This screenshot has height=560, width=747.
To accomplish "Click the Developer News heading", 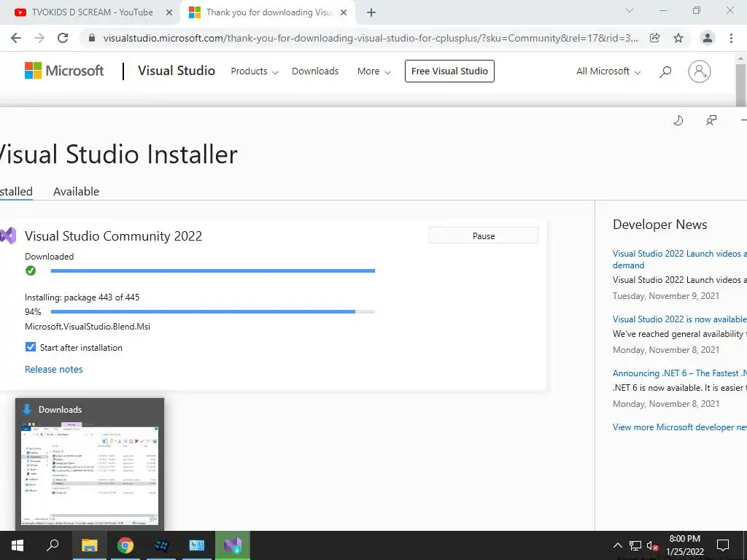I will [659, 225].
